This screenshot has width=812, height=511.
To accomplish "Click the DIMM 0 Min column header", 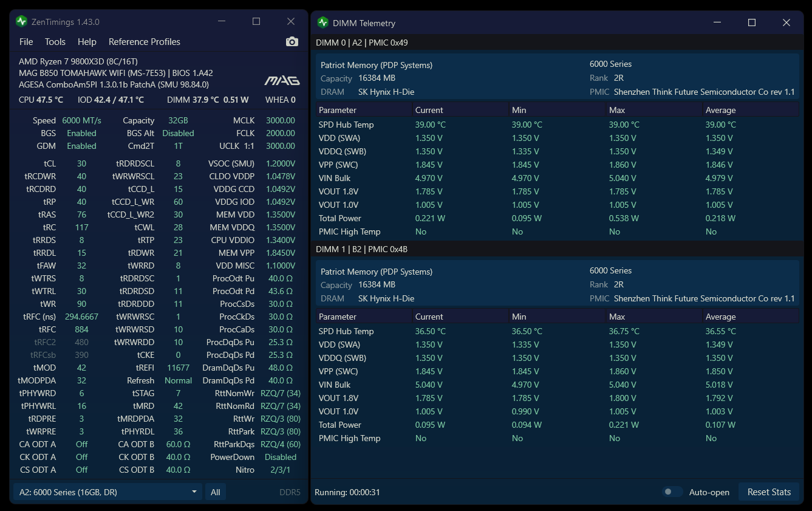I will click(x=557, y=110).
